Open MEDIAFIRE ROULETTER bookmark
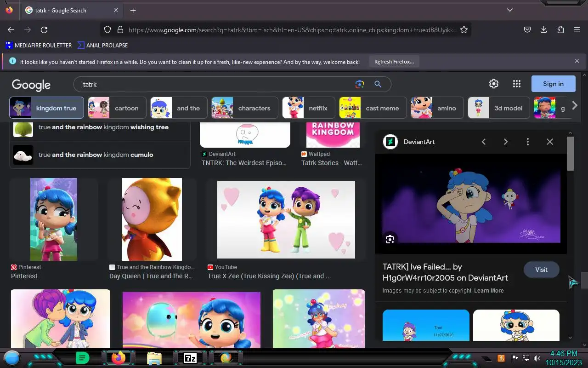 [39, 45]
